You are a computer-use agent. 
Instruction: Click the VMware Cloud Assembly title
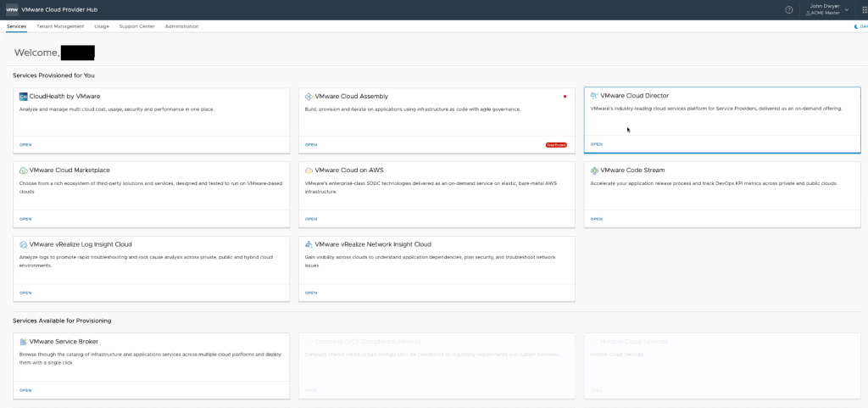[x=352, y=97]
